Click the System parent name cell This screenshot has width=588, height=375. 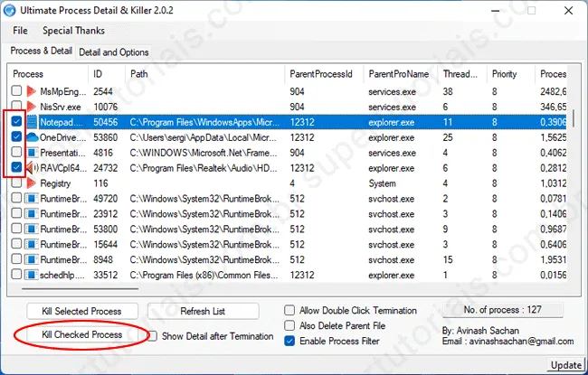coord(382,183)
